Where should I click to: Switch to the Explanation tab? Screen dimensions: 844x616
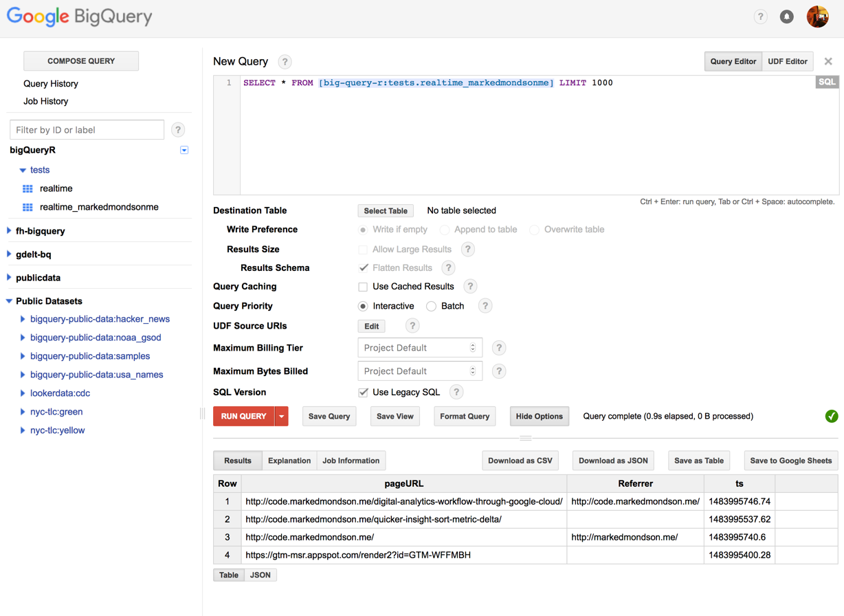(289, 461)
